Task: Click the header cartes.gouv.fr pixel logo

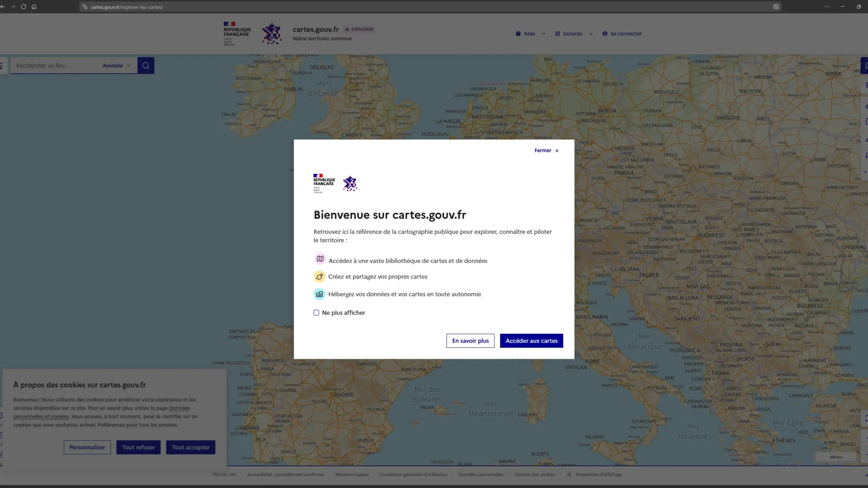Action: (x=272, y=33)
